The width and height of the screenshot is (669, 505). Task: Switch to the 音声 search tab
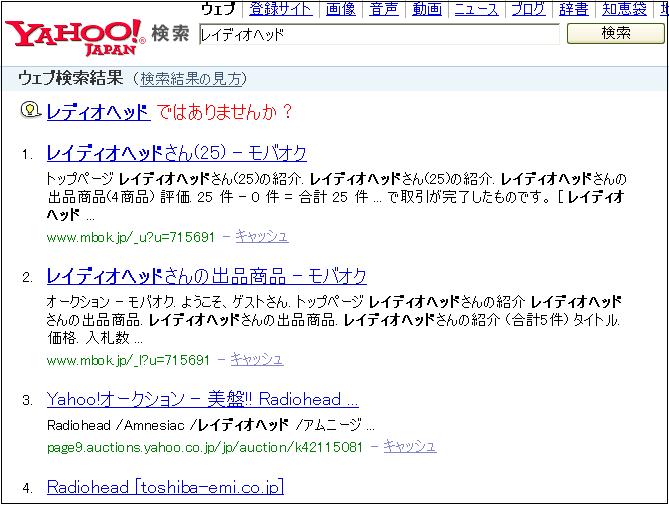(384, 9)
